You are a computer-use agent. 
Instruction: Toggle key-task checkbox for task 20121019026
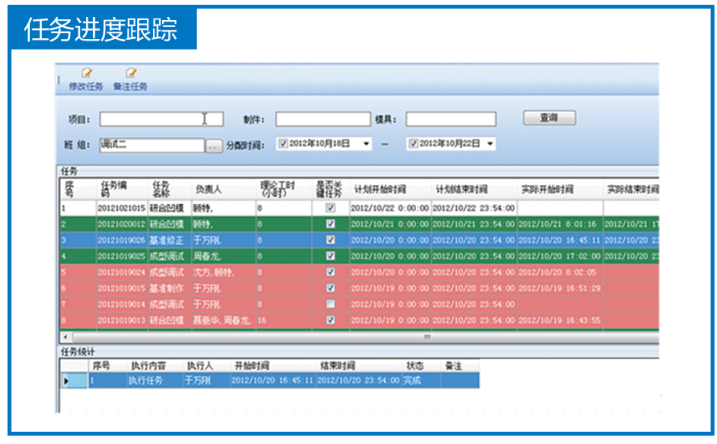(x=330, y=240)
